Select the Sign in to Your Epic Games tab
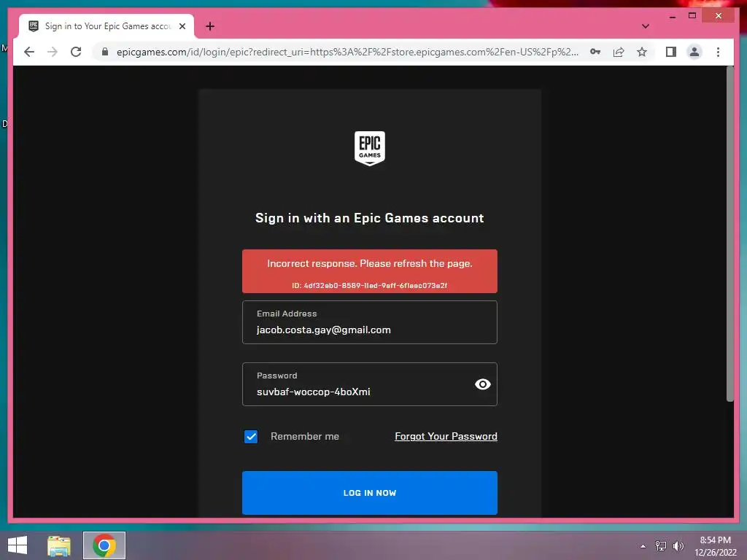 [107, 26]
